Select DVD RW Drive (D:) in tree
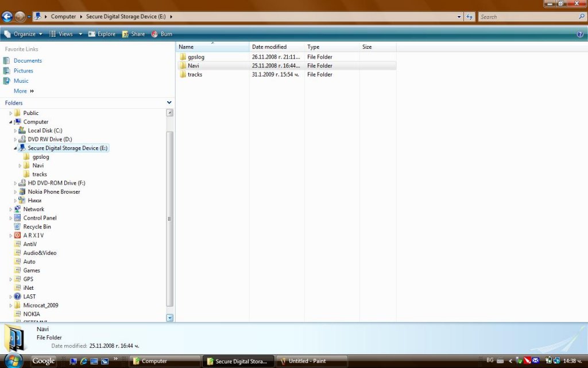Screen dimensions: 588x368 click(50, 139)
